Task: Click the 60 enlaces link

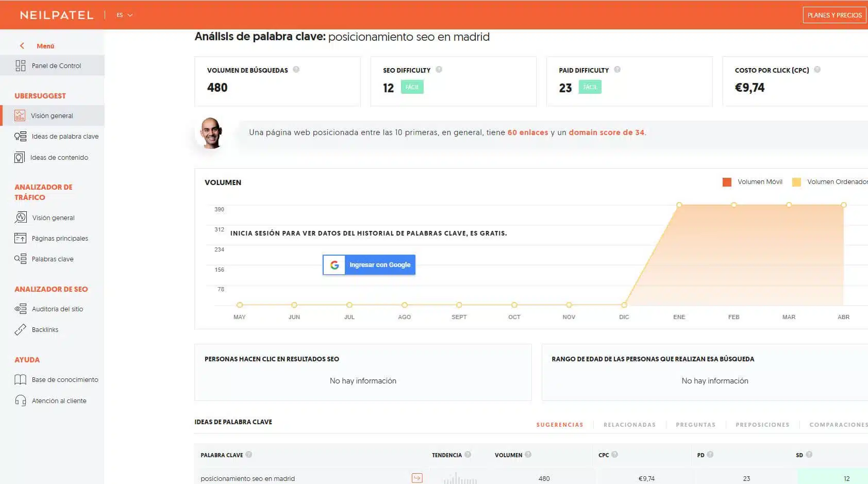Action: point(528,132)
